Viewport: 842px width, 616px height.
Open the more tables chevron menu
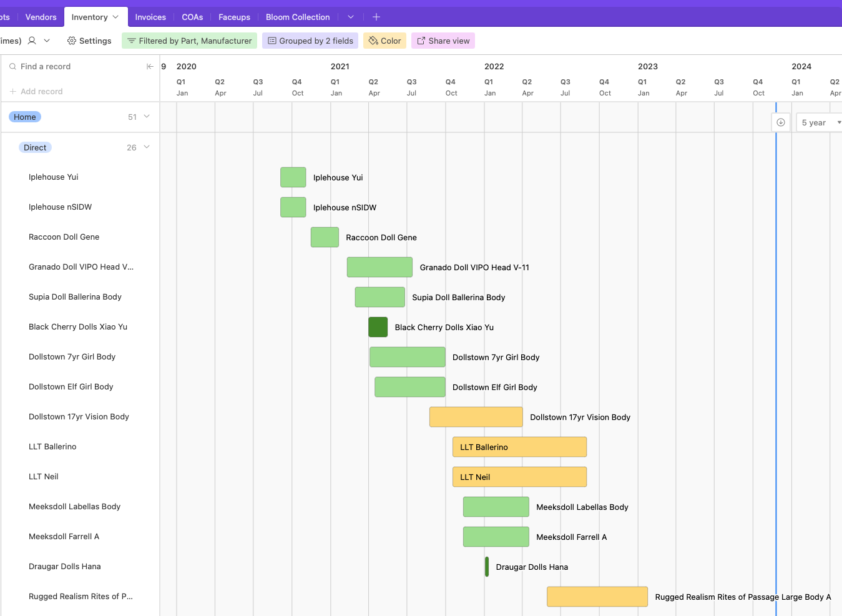(x=351, y=17)
